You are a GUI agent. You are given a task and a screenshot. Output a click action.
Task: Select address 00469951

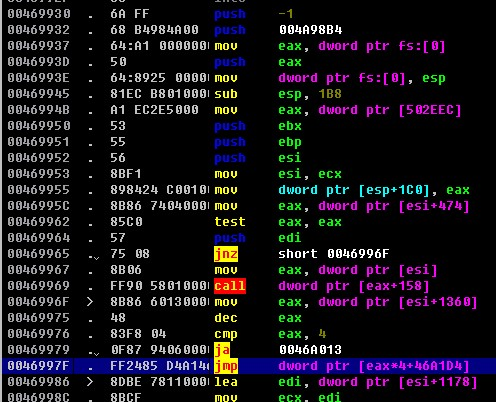(x=39, y=142)
